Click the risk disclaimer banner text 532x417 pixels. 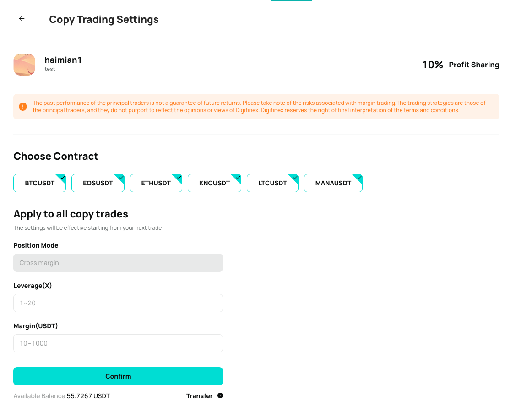[x=259, y=107]
